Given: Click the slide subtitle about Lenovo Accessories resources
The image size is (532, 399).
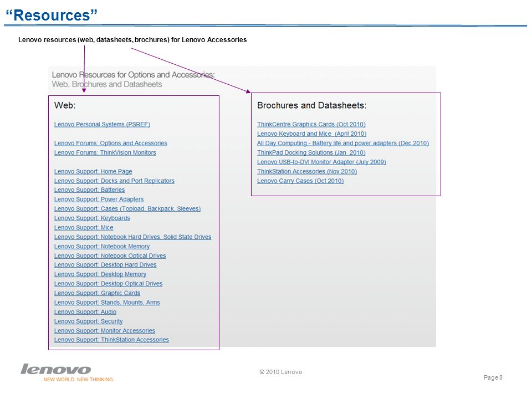Looking at the screenshot, I should 132,40.
